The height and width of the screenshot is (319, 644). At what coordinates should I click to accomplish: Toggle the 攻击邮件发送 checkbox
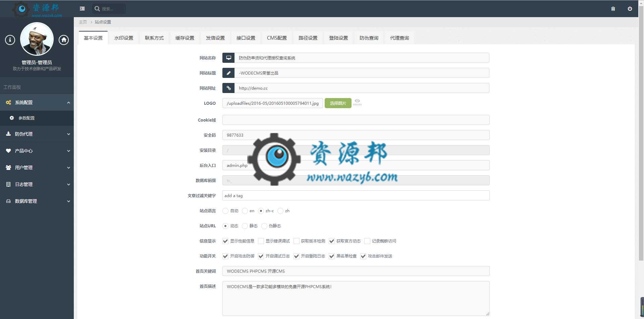[x=363, y=256]
